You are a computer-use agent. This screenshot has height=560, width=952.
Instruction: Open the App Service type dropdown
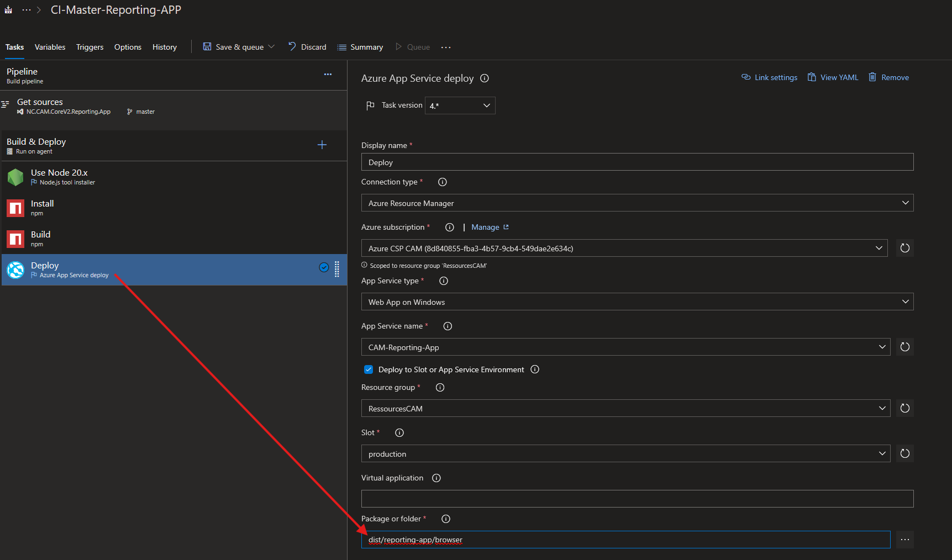point(637,302)
